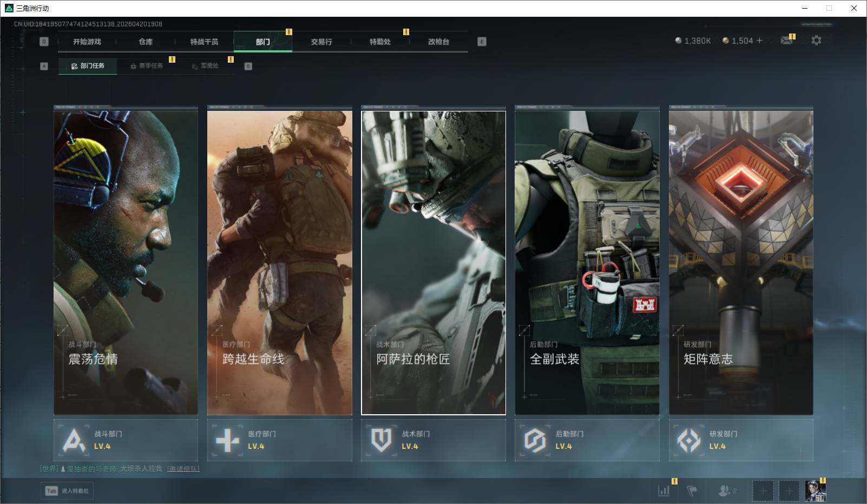This screenshot has width=867, height=504.
Task: Go to the 交易行 tab
Action: 321,42
